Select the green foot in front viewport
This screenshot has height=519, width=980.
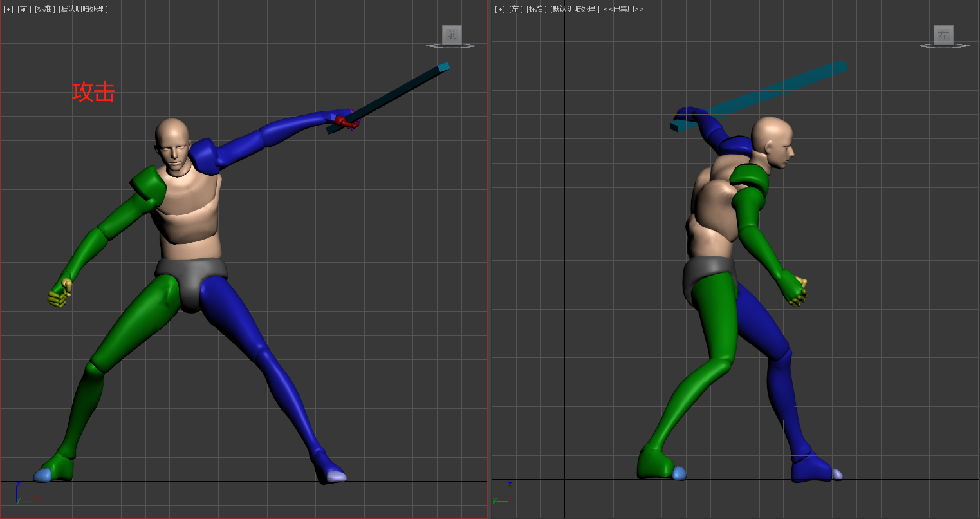[x=57, y=467]
